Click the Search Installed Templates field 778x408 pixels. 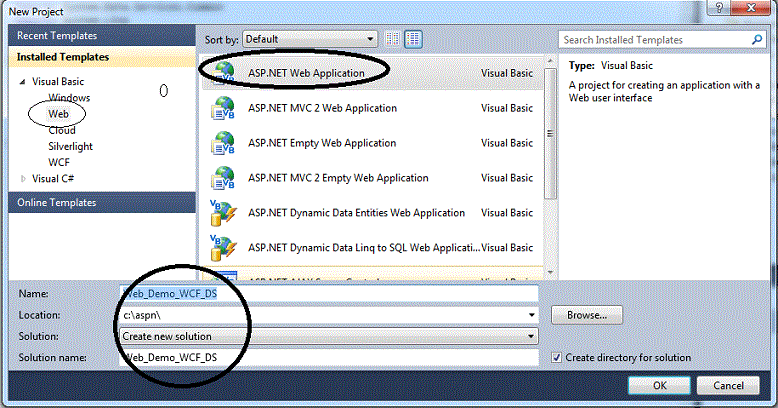click(x=654, y=40)
